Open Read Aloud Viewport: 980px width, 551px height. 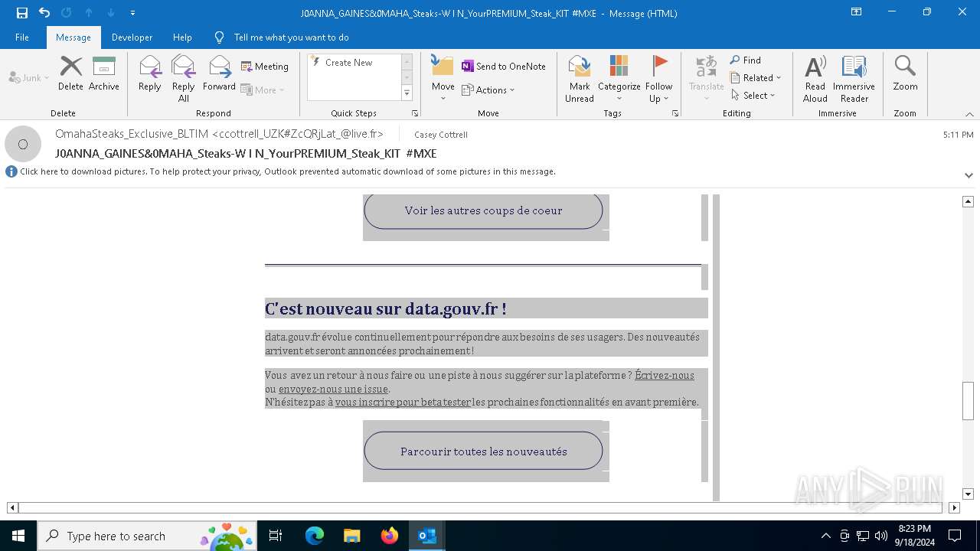(815, 78)
